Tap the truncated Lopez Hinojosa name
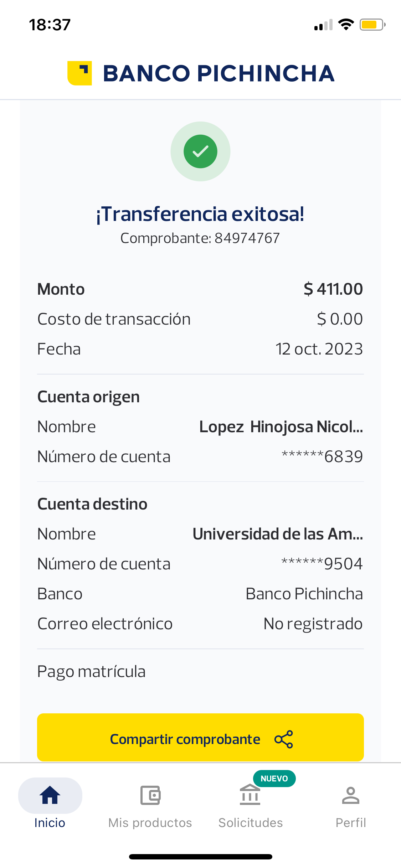401x868 pixels. 281,427
